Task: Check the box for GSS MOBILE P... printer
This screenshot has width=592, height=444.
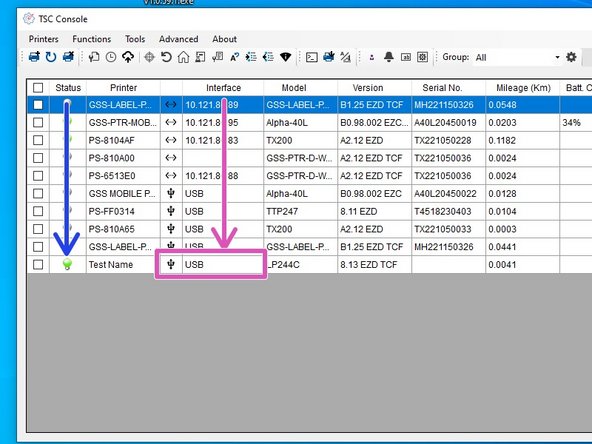Action: click(38, 193)
